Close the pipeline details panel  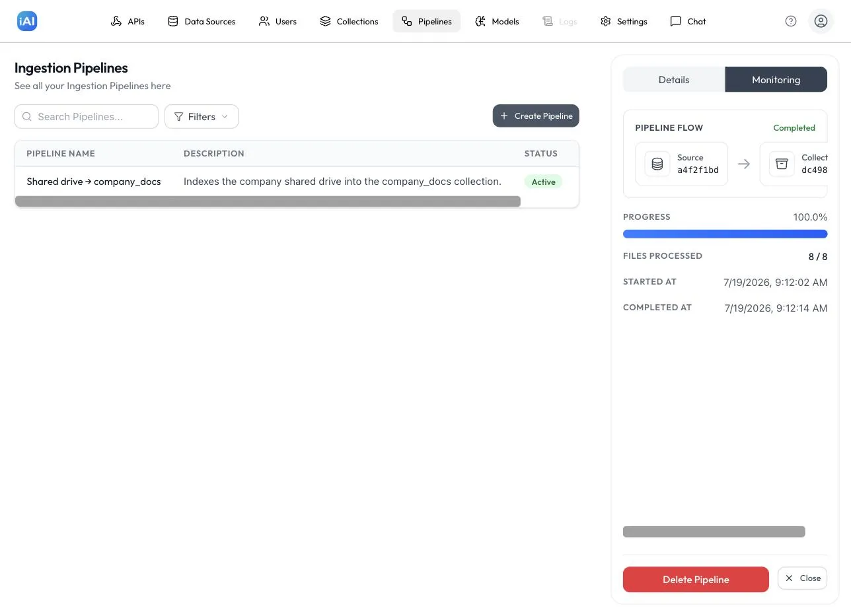pos(803,578)
